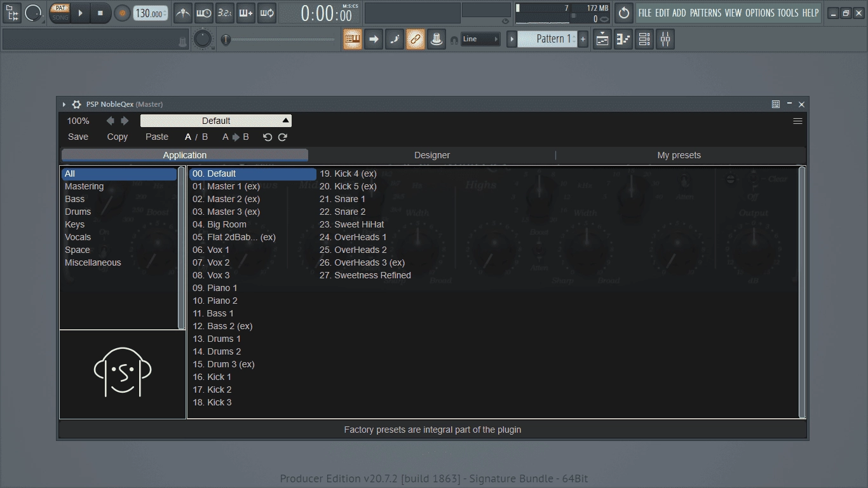Open the VIEW menu

click(733, 13)
